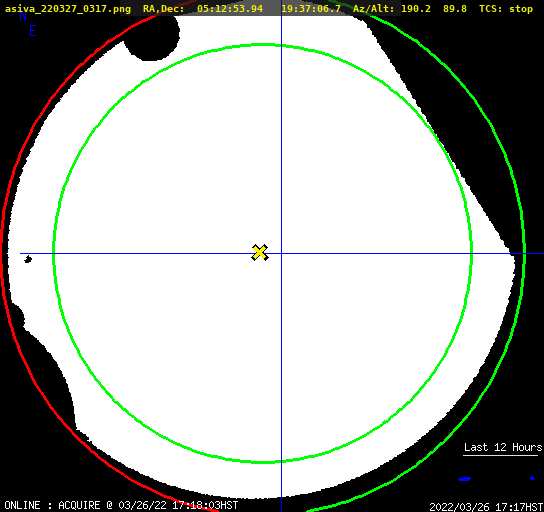Click the small black speck near left edge
The height and width of the screenshot is (512, 544).
28,259
